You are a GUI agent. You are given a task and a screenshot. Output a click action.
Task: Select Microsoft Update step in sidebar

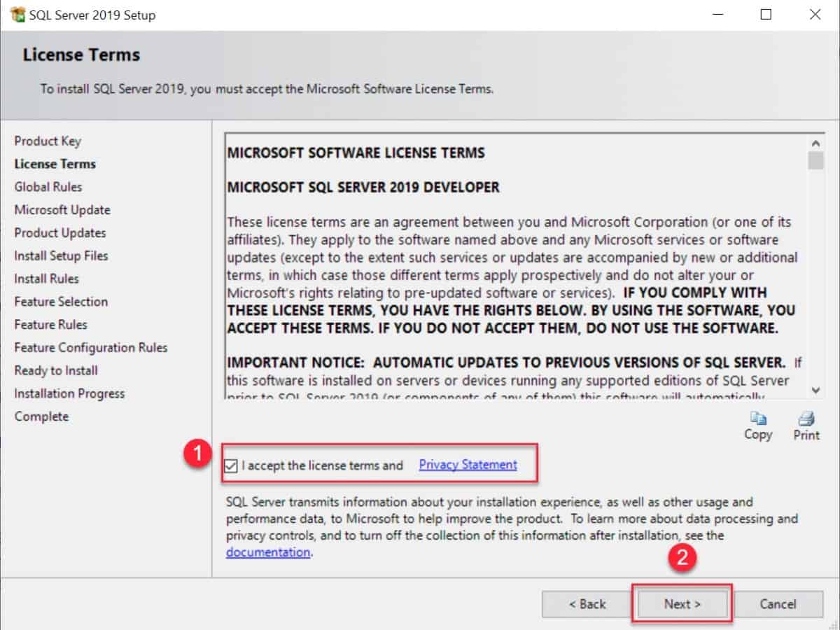point(62,210)
